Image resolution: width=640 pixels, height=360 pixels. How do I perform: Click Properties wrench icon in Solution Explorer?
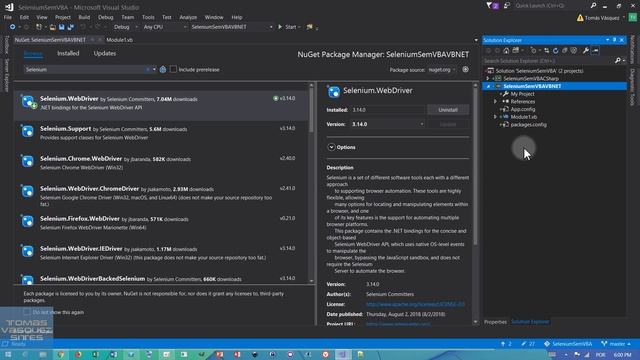pyautogui.click(x=586, y=51)
